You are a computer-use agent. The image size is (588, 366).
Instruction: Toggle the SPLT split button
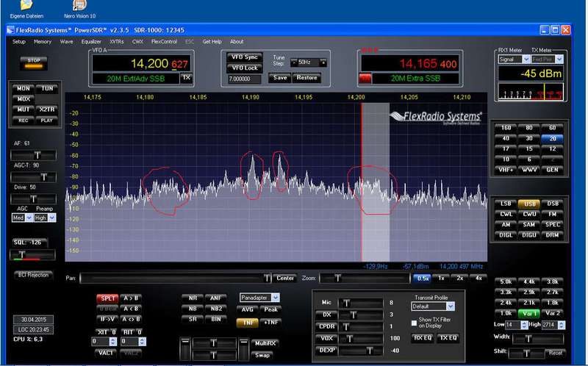click(x=107, y=298)
